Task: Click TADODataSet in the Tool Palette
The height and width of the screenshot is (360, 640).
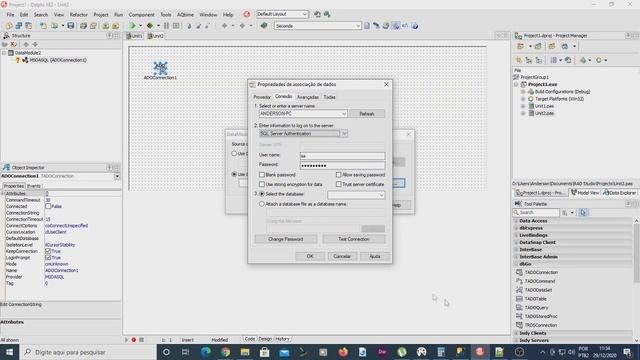Action: [x=538, y=290]
